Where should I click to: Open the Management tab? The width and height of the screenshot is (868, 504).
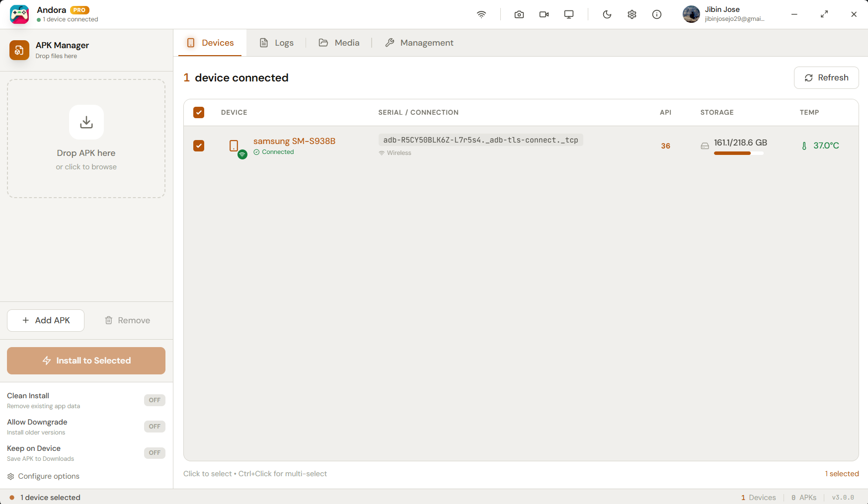point(419,43)
